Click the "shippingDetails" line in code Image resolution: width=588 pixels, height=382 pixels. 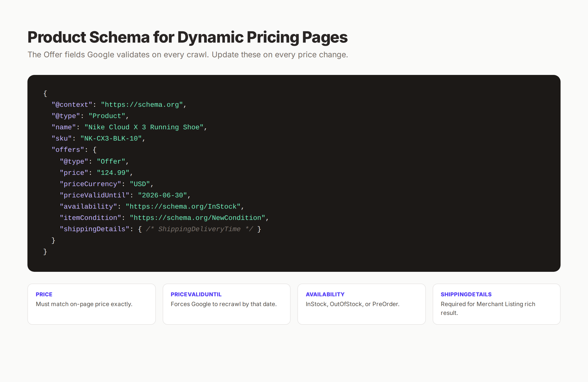pyautogui.click(x=160, y=229)
